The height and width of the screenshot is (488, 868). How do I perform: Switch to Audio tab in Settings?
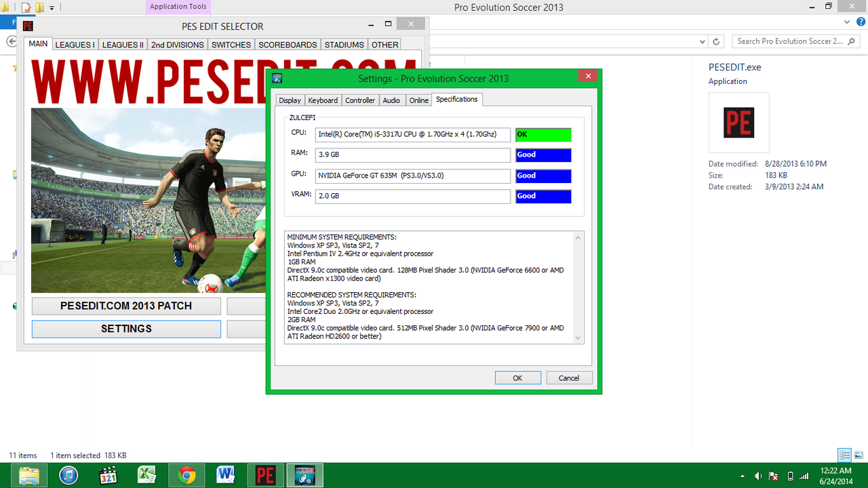point(391,100)
